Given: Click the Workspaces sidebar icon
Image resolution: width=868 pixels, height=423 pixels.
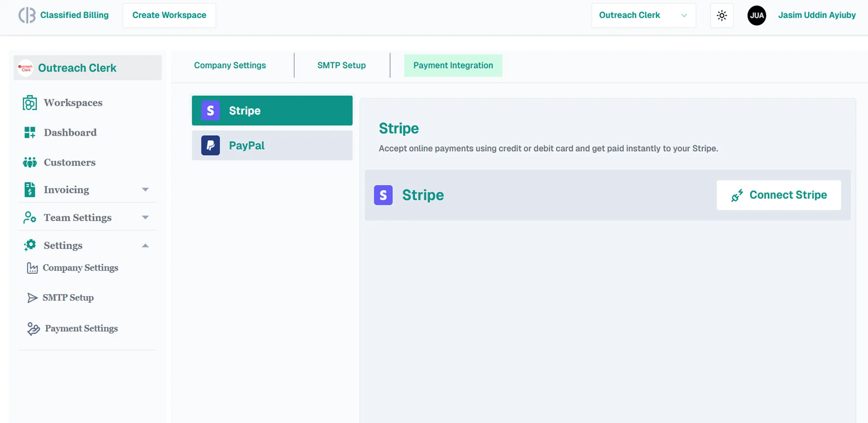Looking at the screenshot, I should [x=30, y=103].
